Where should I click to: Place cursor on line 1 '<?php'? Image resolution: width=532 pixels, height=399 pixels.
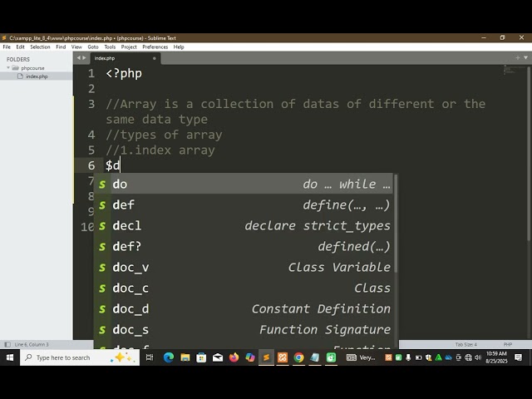point(124,73)
